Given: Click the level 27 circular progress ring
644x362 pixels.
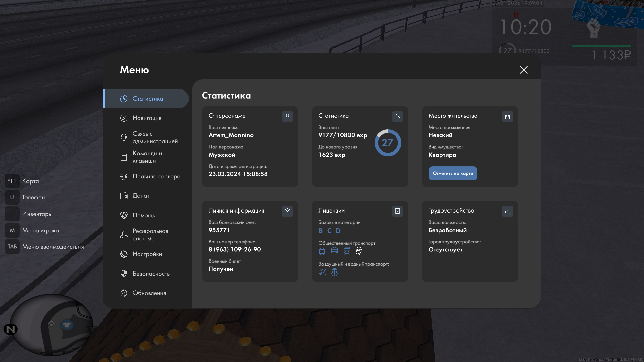Looking at the screenshot, I should pyautogui.click(x=388, y=143).
